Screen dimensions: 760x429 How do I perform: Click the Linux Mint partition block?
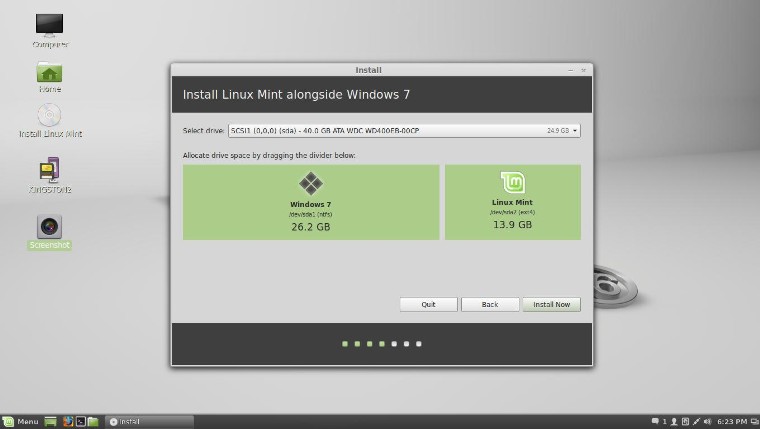coord(513,202)
